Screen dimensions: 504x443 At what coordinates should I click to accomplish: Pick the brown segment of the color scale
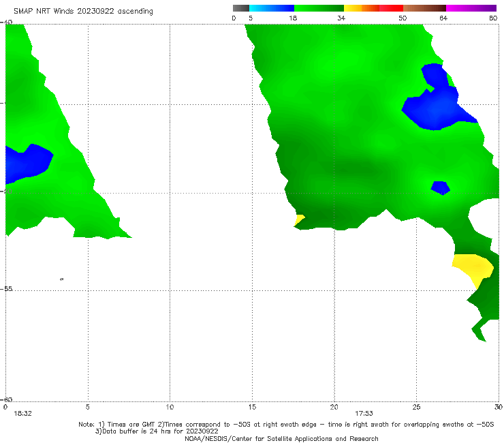click(424, 8)
